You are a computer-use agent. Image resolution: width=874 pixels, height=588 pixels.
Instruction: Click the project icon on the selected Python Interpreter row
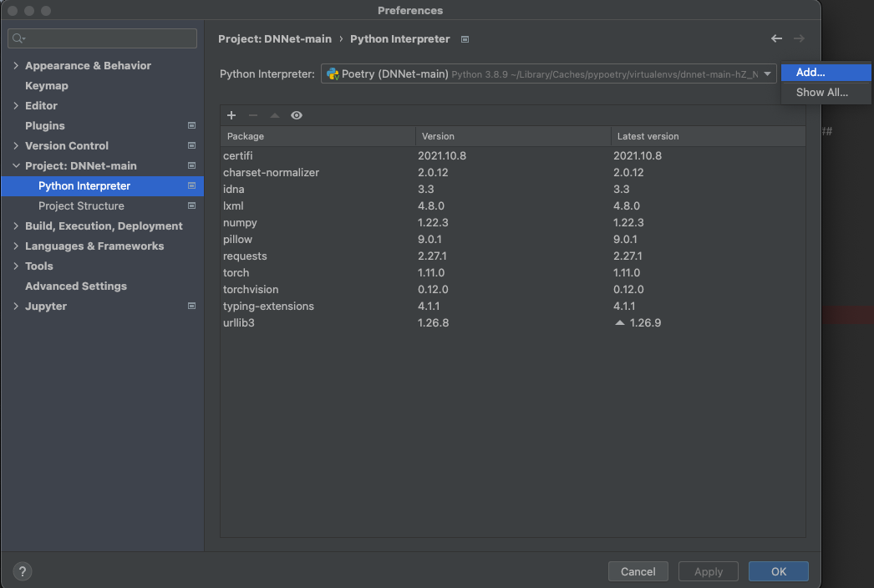(x=191, y=185)
